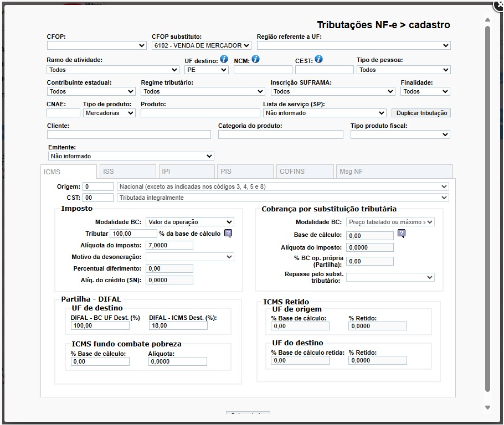Switch to the ISS tab

click(x=127, y=171)
